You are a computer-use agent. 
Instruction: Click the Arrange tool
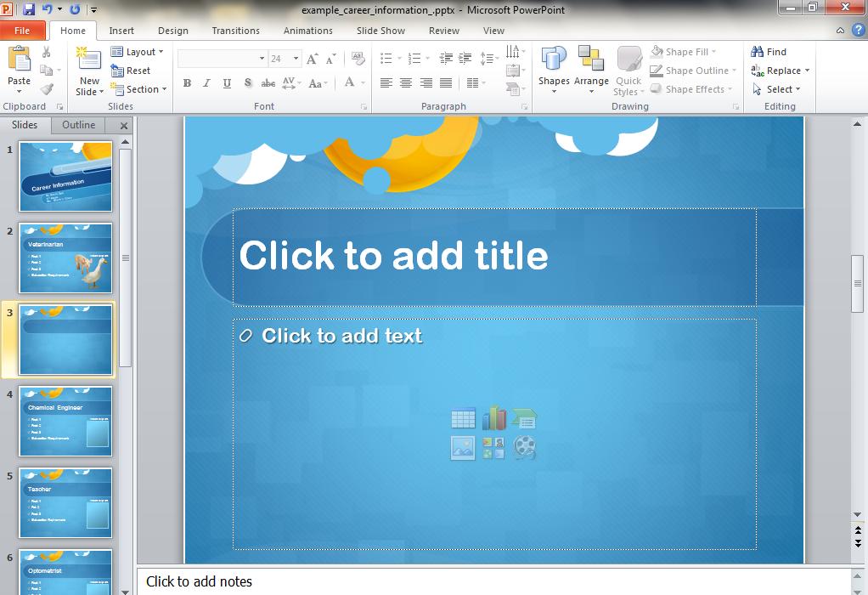590,70
